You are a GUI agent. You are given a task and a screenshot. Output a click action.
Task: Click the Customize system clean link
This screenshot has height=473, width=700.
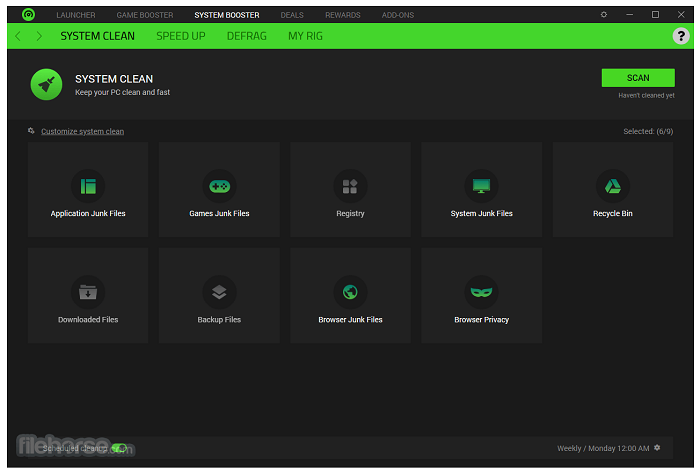[82, 131]
